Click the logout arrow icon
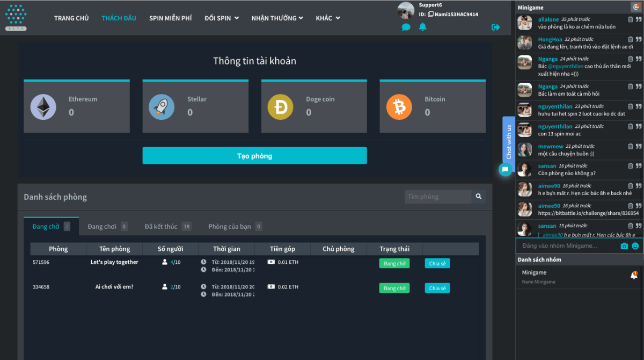Viewport: 644px width, 360px height. (495, 27)
